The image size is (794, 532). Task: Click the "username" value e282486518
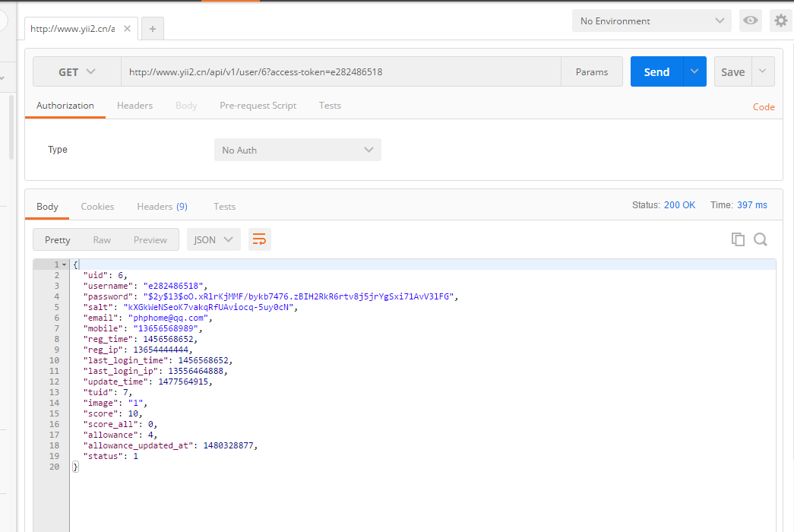point(173,287)
